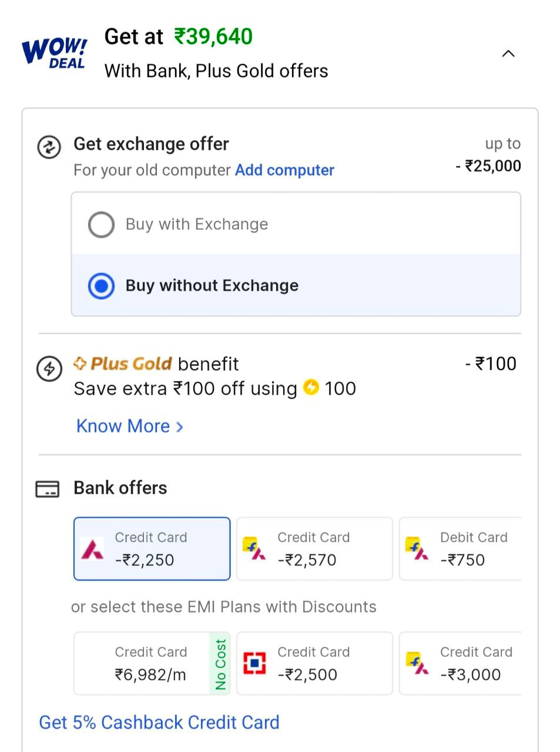
Task: Open the Add computer link
Action: [x=284, y=170]
